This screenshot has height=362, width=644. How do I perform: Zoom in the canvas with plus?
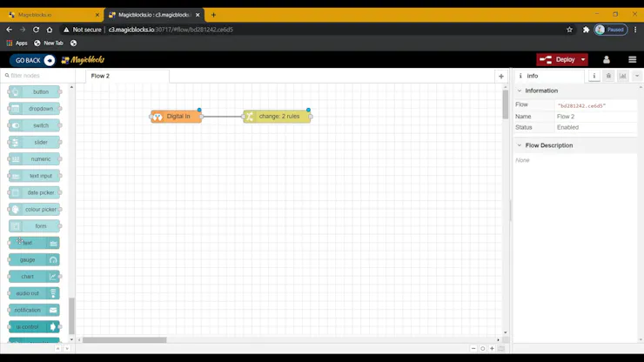(492, 348)
